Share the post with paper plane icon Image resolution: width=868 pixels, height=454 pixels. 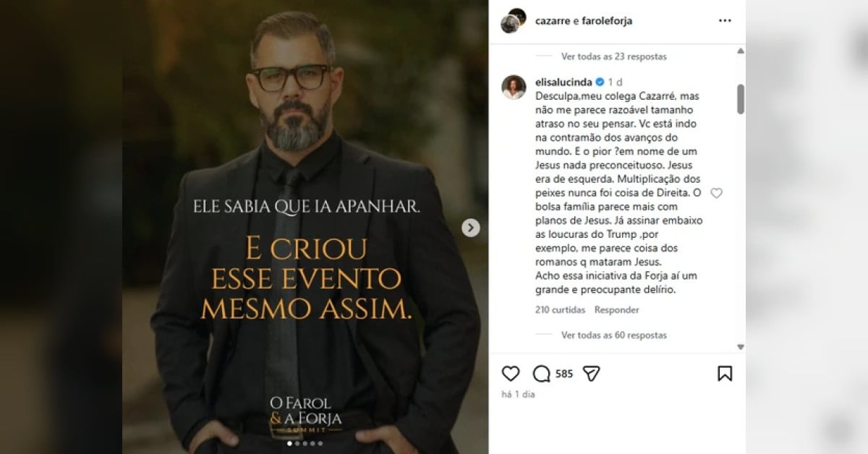[x=592, y=374]
